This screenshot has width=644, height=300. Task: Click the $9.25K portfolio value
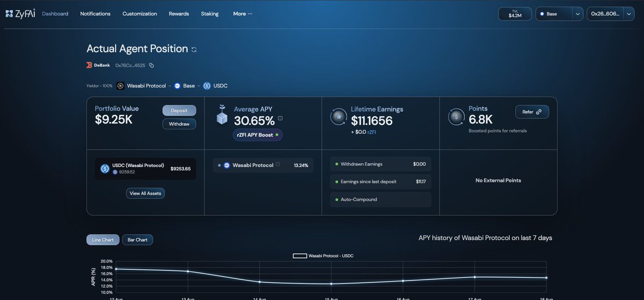click(x=114, y=120)
